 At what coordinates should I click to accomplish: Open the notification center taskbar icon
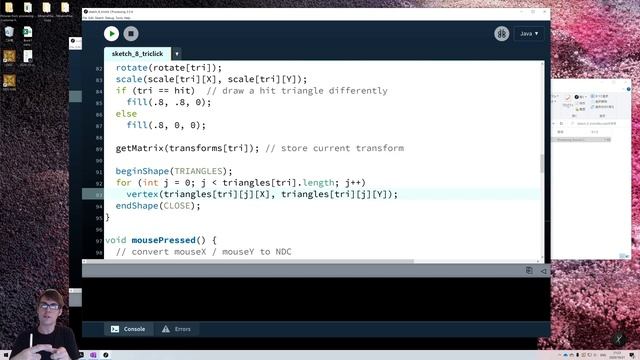632,355
